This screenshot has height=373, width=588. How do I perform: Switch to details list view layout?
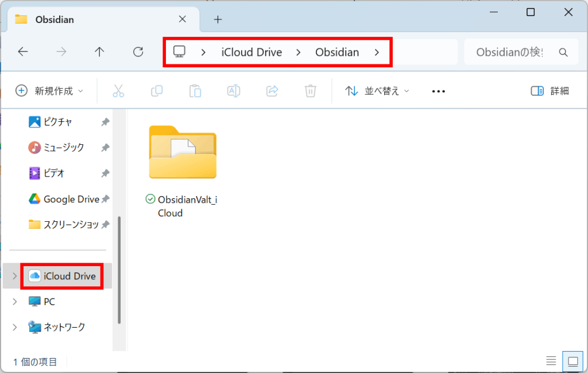click(551, 361)
